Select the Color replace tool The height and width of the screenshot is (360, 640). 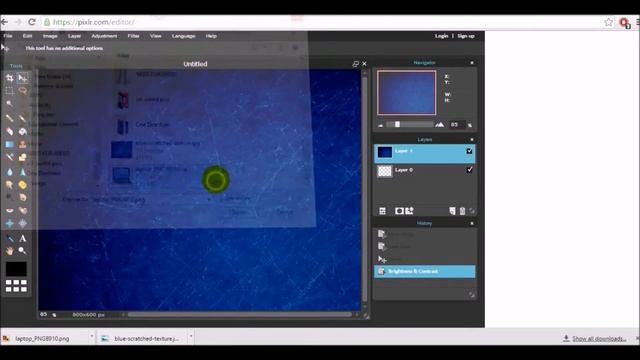pos(10,157)
